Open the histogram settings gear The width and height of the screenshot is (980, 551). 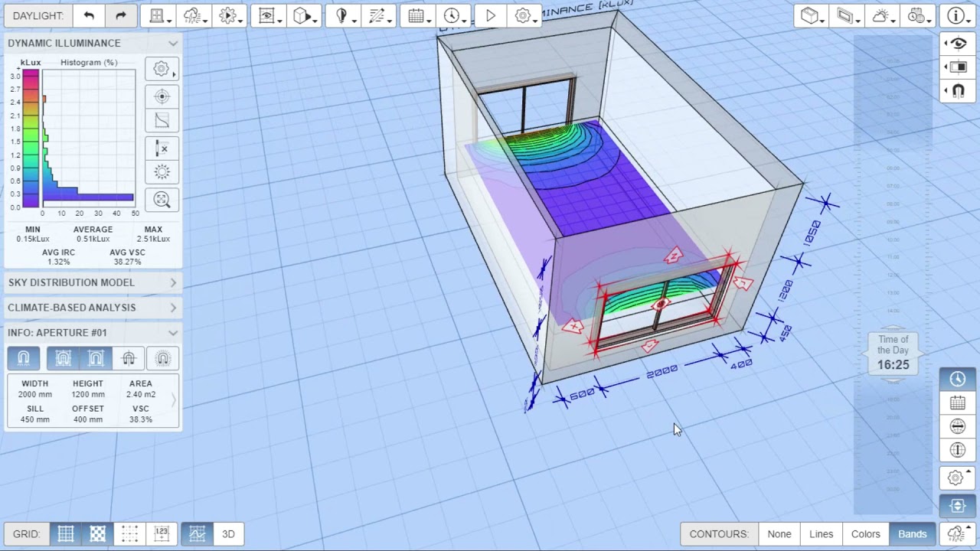[x=162, y=69]
